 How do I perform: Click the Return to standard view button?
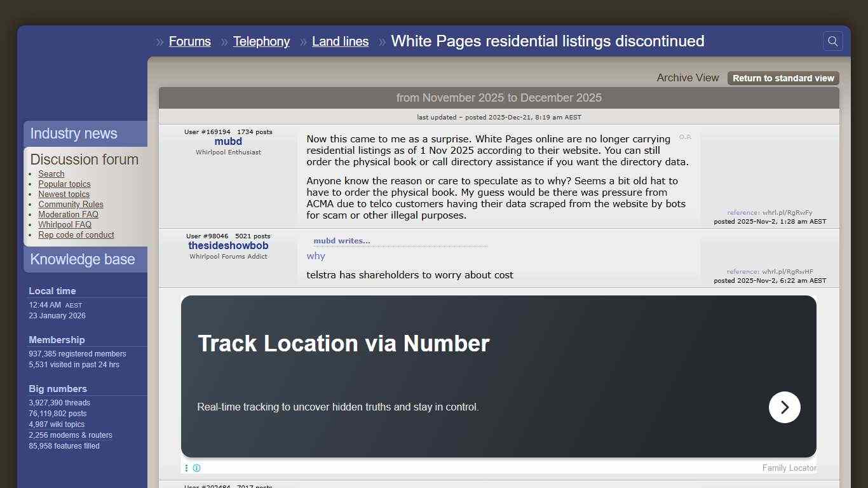click(x=783, y=78)
